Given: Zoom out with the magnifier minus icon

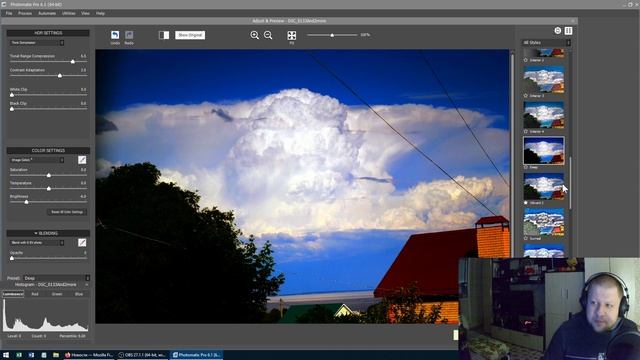Looking at the screenshot, I should (268, 35).
